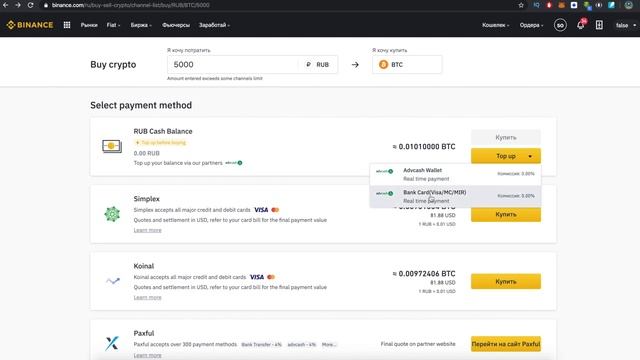Open the notifications bell icon
The image size is (640, 360).
coord(580,25)
